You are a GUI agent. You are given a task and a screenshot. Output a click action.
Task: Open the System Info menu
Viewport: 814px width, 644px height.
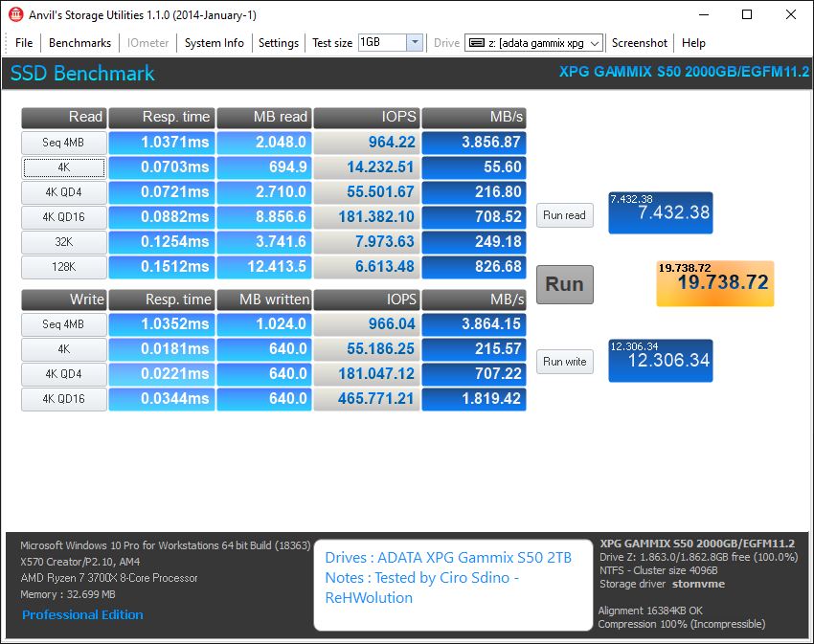pyautogui.click(x=214, y=43)
